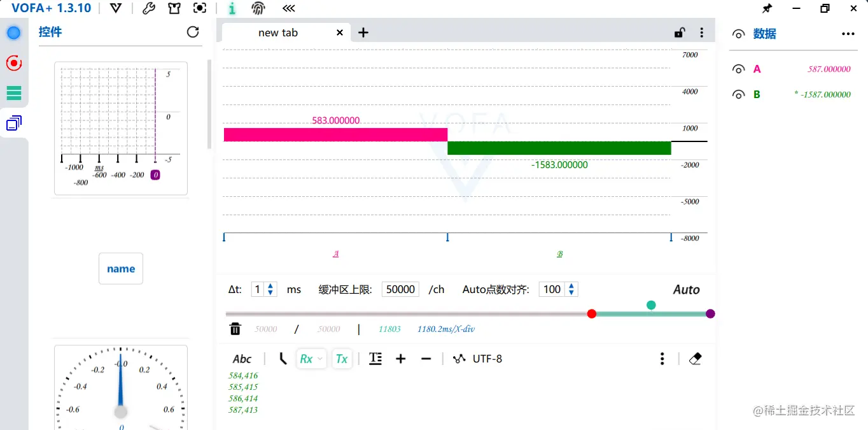The height and width of the screenshot is (430, 868).
Task: Pin the window with the pin icon
Action: pyautogui.click(x=767, y=9)
